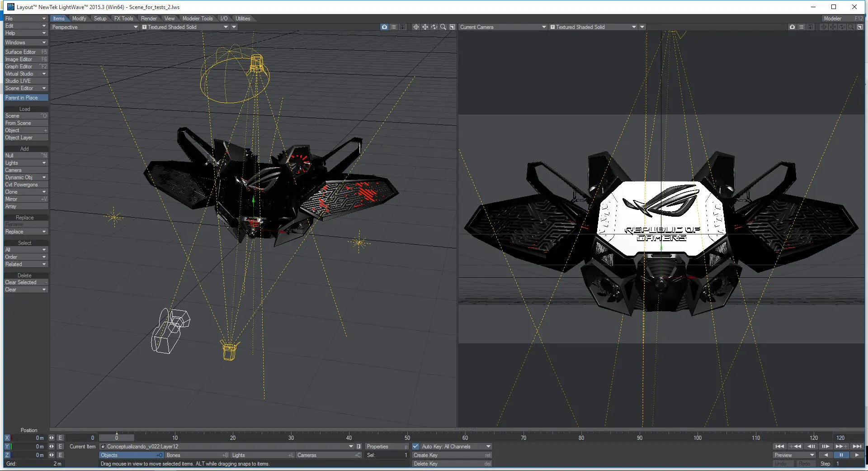Viewport: 868px width, 471px height.
Task: Switch selection mode to Lights
Action: coord(263,455)
